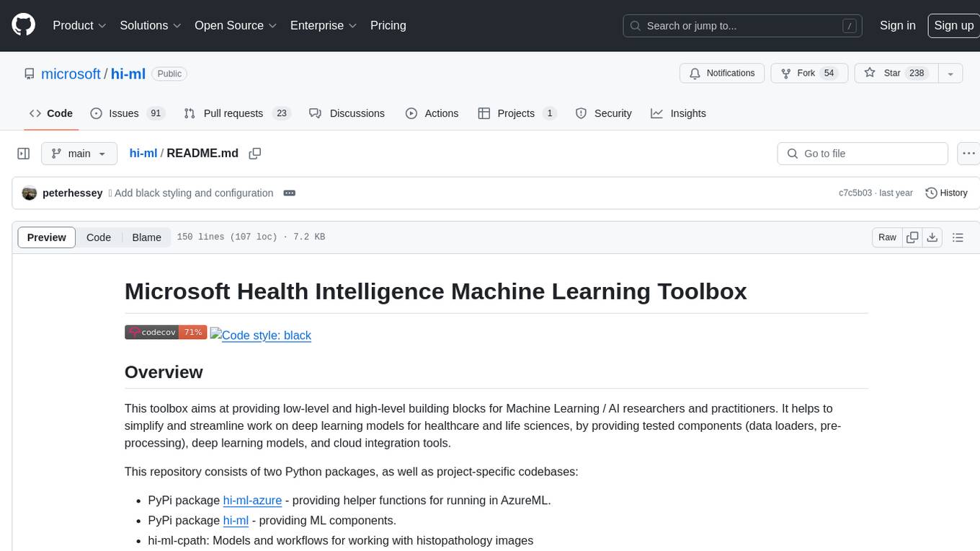Click the GitHub logo icon

[23, 25]
